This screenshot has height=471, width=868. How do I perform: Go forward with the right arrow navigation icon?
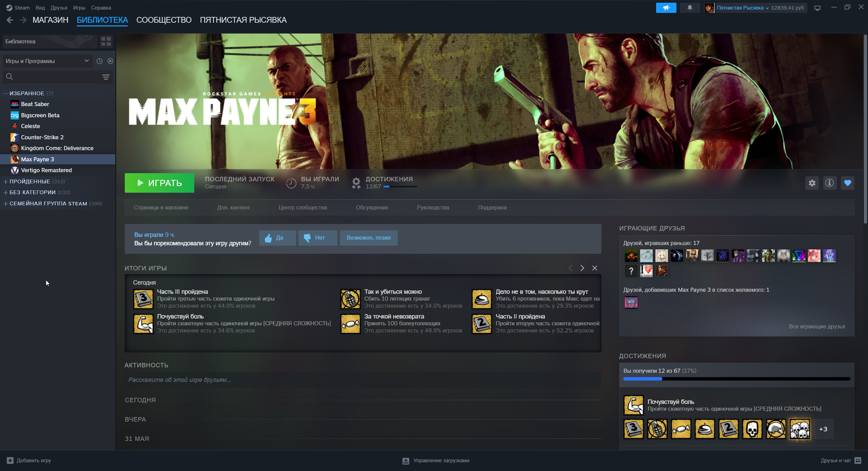(23, 20)
